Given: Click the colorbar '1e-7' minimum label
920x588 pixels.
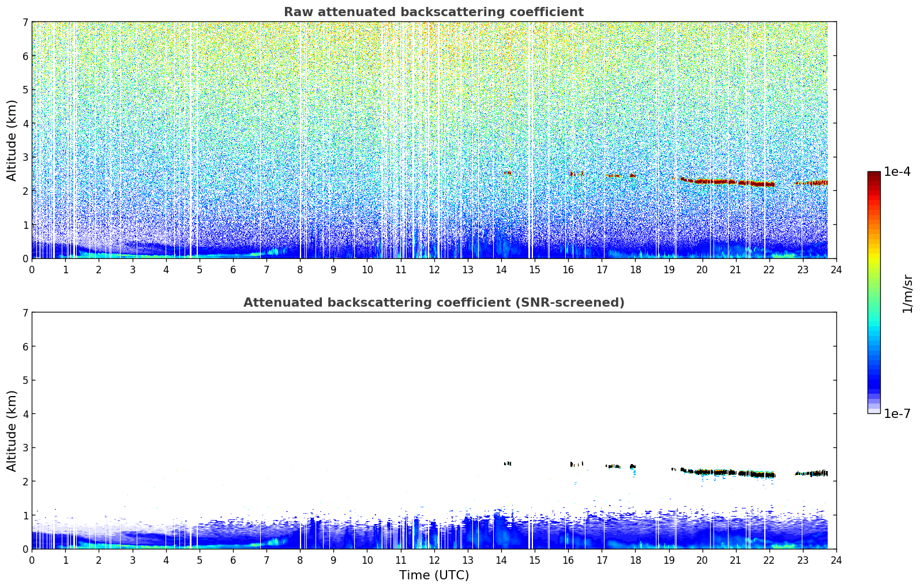Looking at the screenshot, I should (x=897, y=414).
